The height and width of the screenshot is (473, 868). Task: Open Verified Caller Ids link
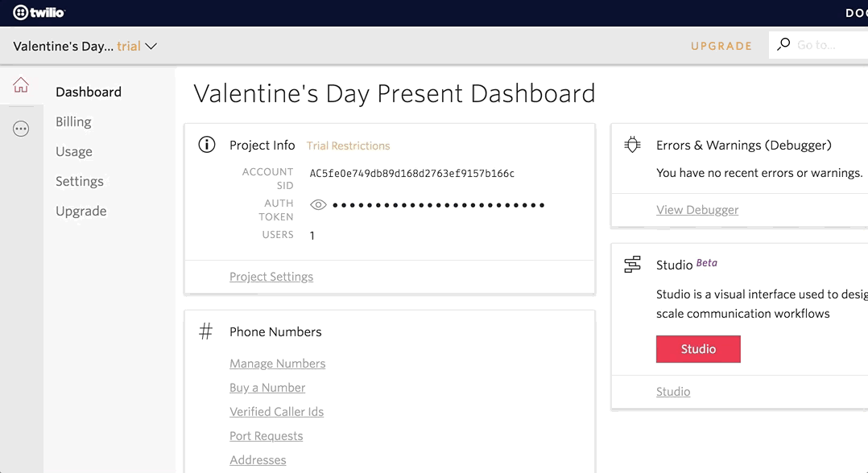277,412
